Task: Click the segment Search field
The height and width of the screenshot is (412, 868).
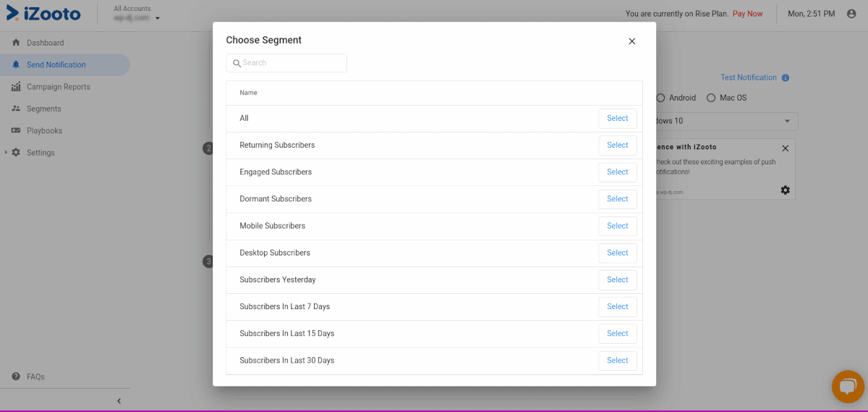Action: coord(286,63)
